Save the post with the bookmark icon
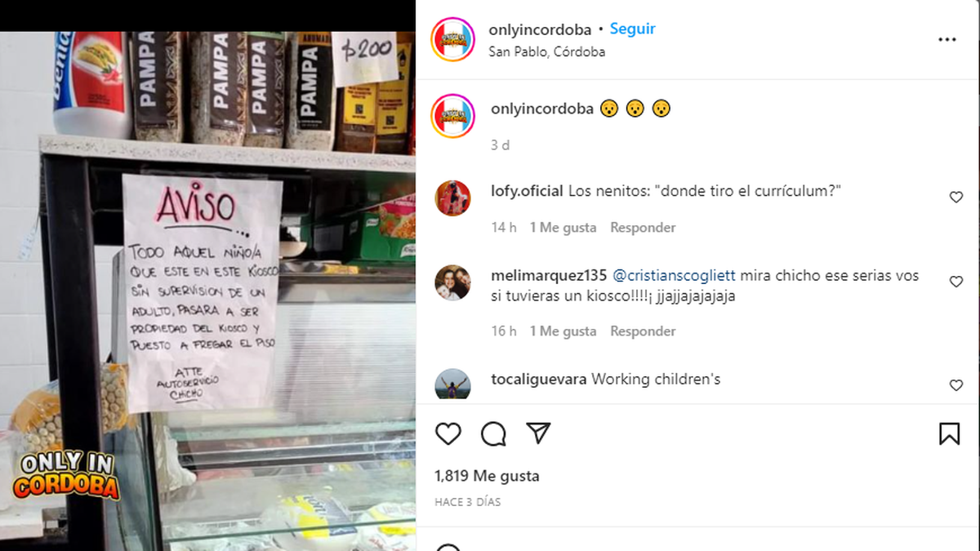The width and height of the screenshot is (980, 551). 949,433
